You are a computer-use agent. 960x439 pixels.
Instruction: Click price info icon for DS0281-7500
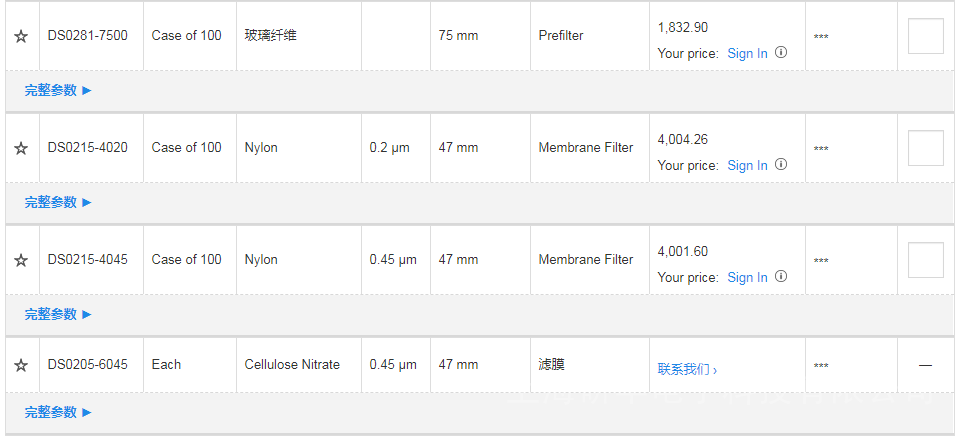[781, 53]
